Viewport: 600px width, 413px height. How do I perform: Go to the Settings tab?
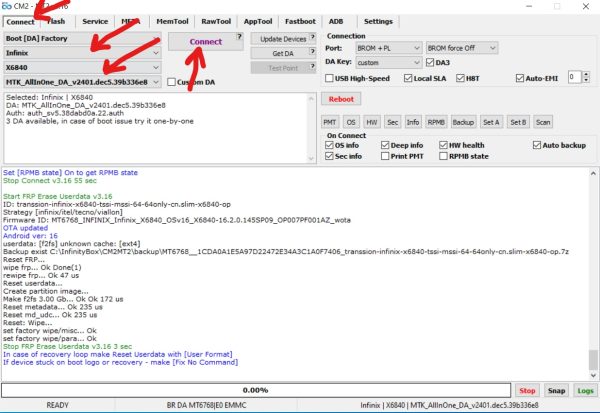[378, 21]
